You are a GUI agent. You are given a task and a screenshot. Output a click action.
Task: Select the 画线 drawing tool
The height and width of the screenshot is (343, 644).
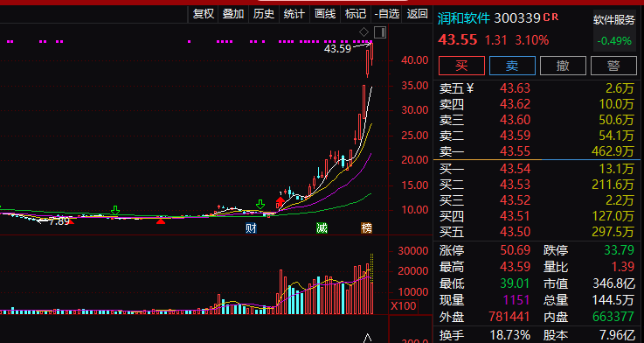[325, 14]
